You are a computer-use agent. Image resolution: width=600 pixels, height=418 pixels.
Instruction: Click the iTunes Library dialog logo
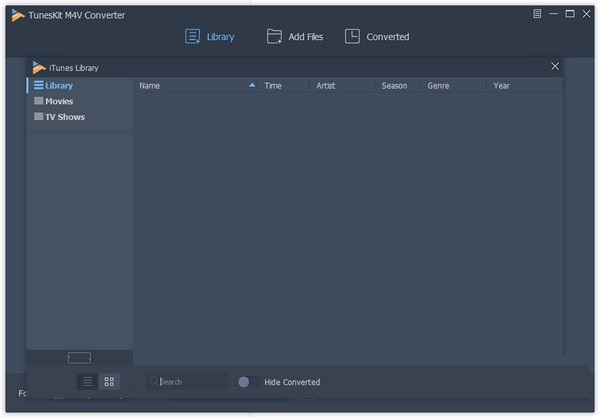click(39, 68)
